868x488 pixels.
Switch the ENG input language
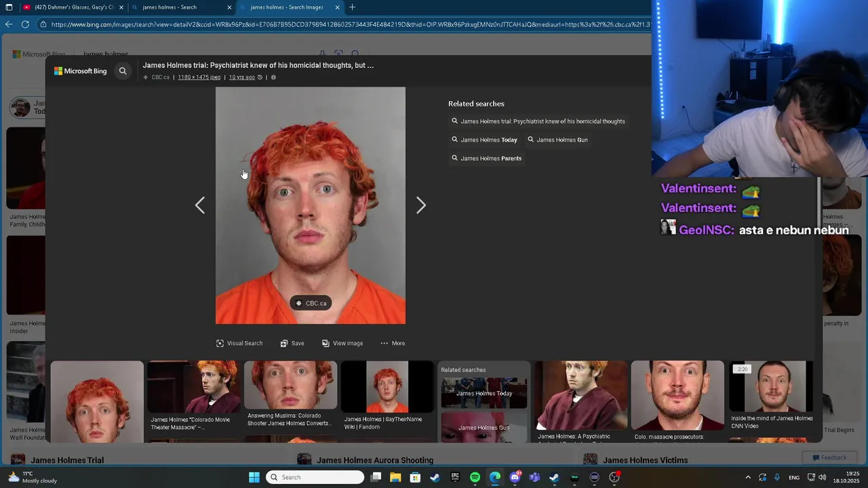tap(794, 477)
